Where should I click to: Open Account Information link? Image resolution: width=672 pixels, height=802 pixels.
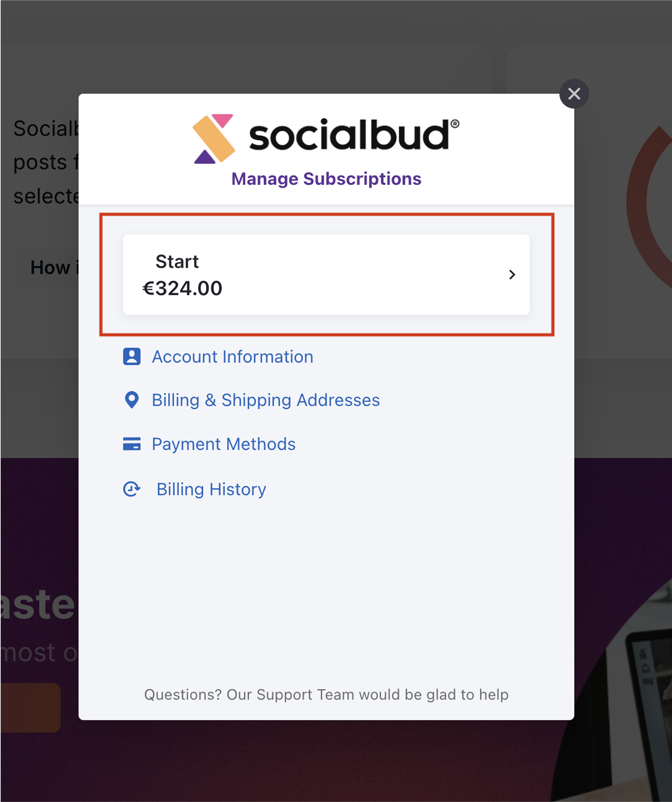(233, 357)
